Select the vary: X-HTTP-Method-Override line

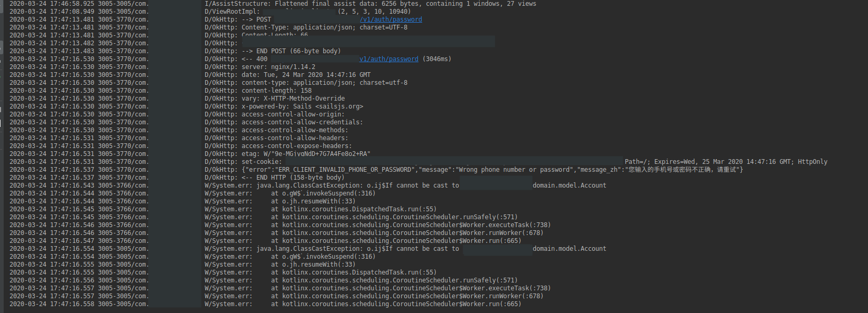[293, 99]
